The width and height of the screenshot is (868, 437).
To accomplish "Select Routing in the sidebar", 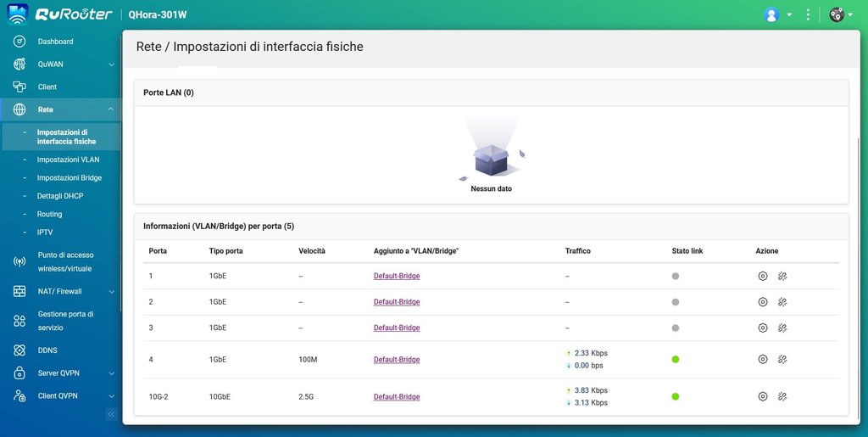I will (x=49, y=215).
